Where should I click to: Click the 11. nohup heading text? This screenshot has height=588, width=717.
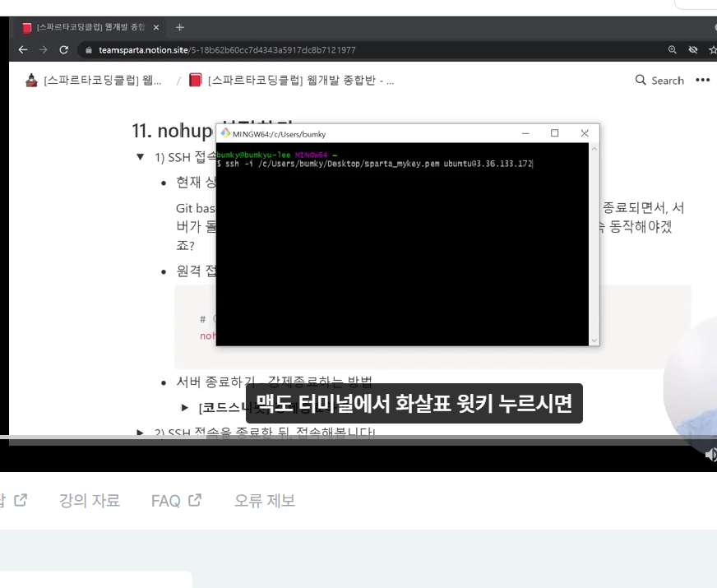pyautogui.click(x=173, y=131)
